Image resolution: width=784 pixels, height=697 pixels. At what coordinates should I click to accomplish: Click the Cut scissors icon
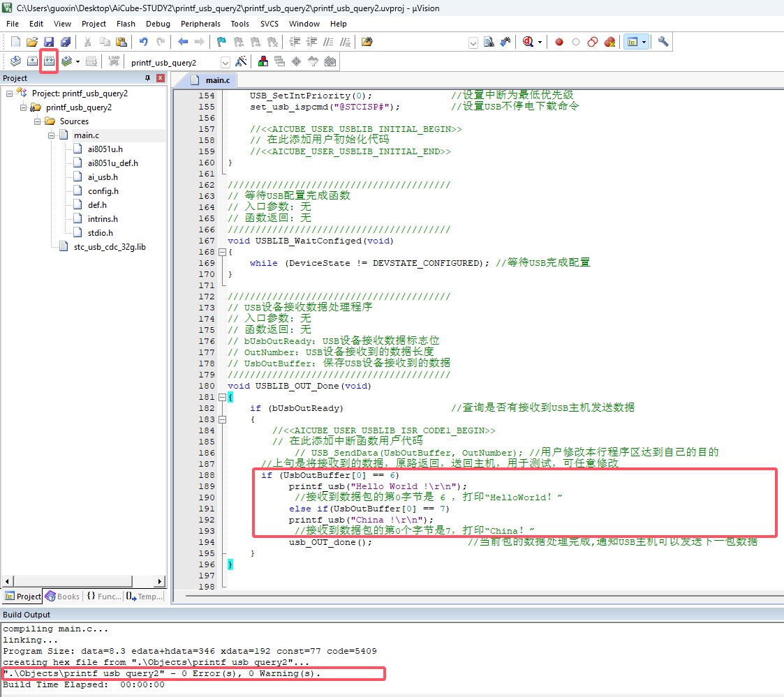point(87,42)
